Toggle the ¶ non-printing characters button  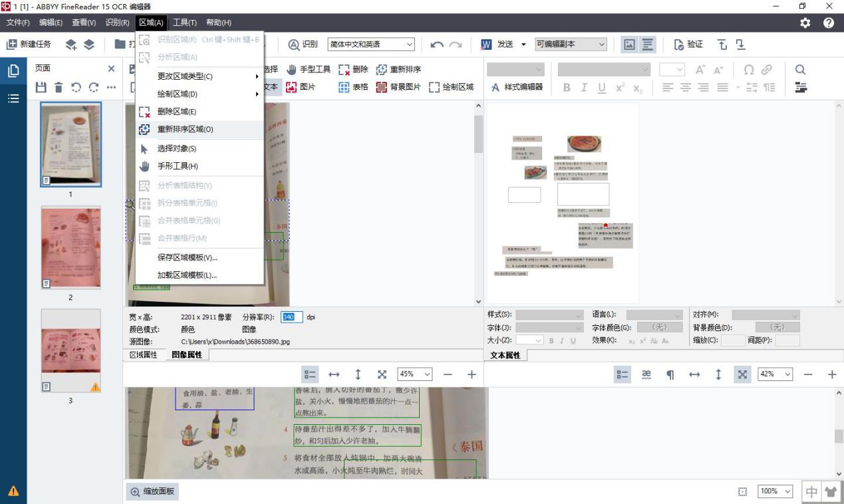(670, 375)
